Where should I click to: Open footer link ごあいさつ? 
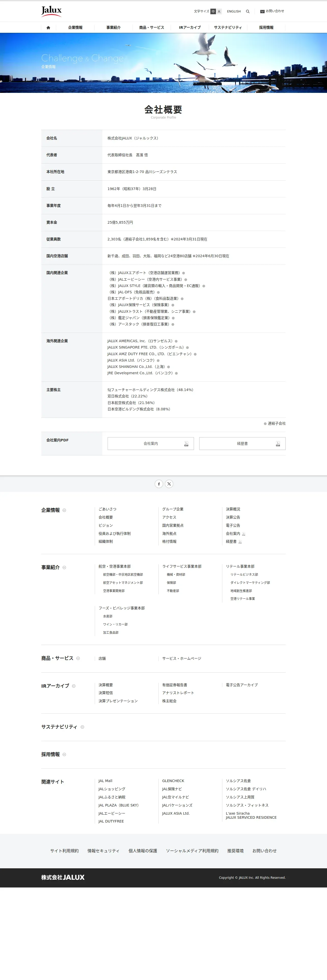[x=107, y=509]
